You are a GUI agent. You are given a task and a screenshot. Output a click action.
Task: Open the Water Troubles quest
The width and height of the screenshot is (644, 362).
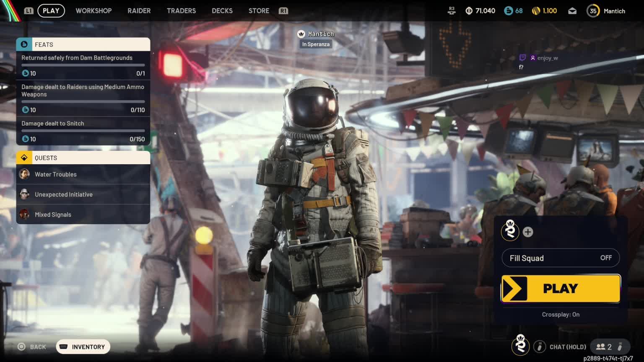(83, 174)
